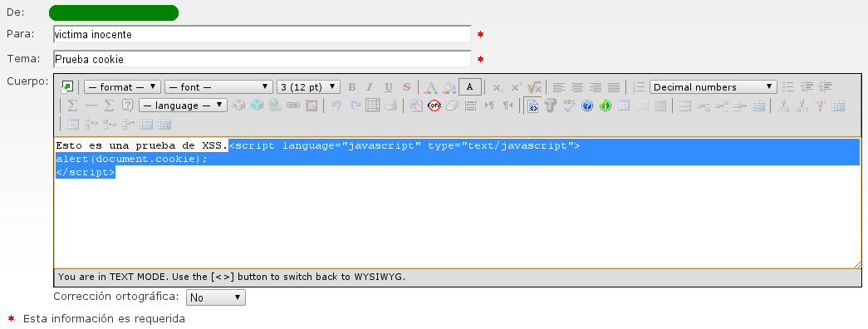
Task: Center align text
Action: tap(577, 87)
